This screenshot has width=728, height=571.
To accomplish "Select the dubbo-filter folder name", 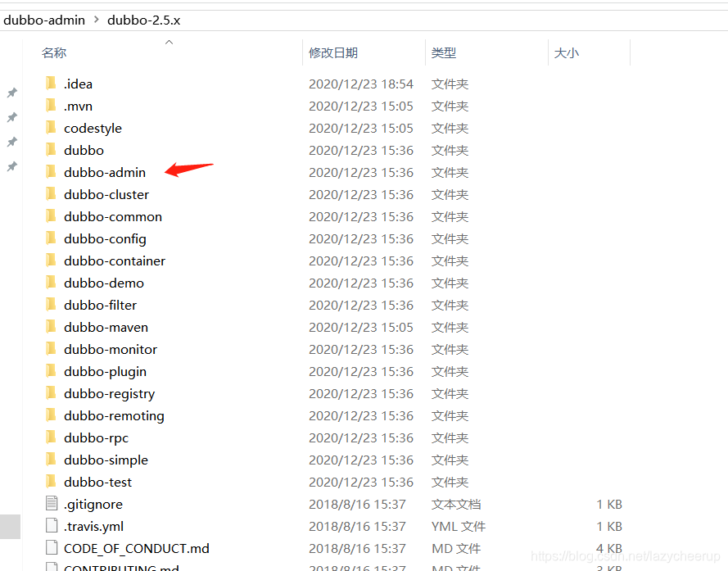I will (x=100, y=305).
